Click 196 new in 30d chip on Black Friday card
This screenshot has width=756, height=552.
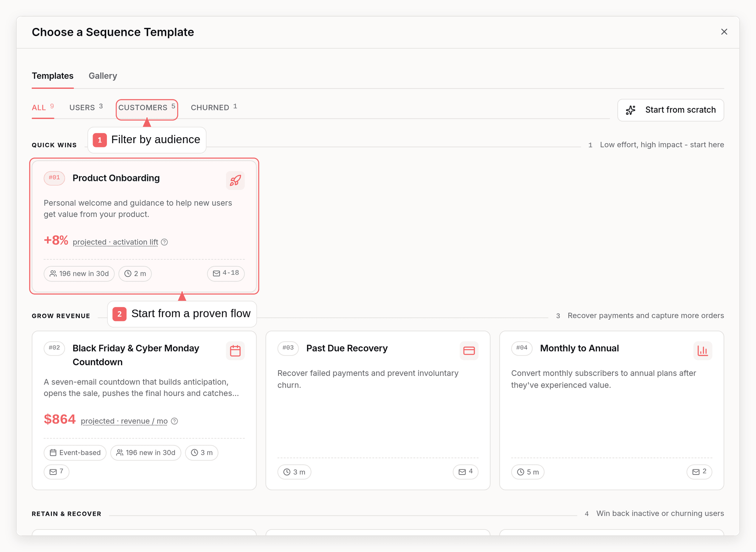point(146,453)
